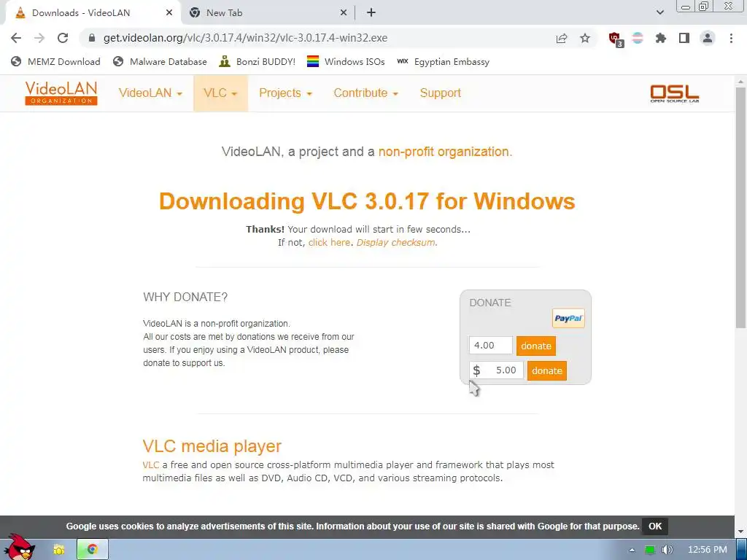Click the PayPal logo in Donate box

(x=568, y=319)
